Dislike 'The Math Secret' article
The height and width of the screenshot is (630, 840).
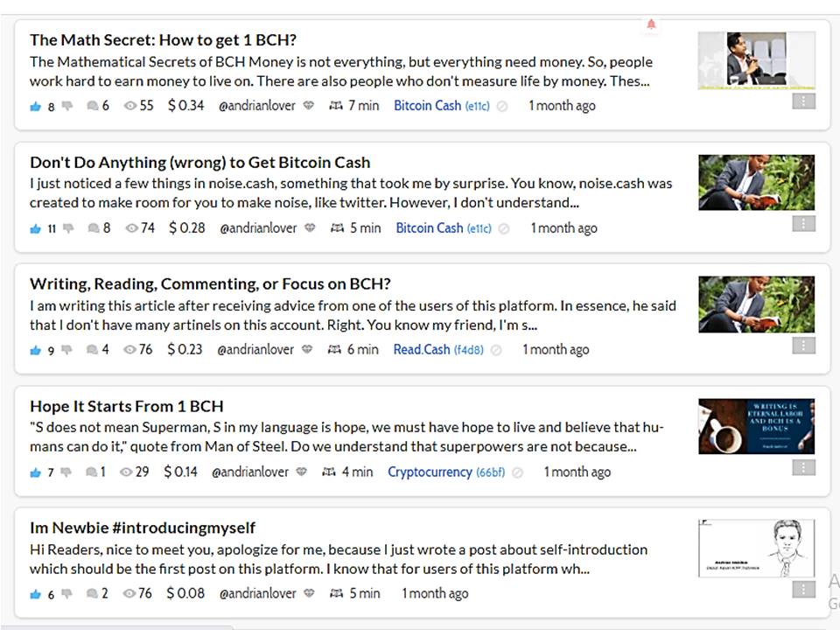pos(67,106)
